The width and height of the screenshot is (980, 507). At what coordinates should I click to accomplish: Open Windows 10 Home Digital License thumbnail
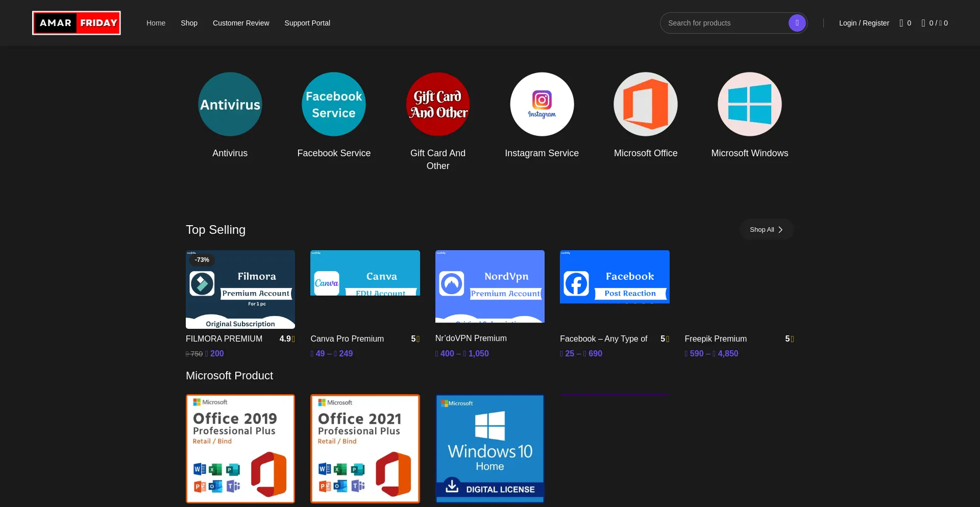(x=490, y=449)
